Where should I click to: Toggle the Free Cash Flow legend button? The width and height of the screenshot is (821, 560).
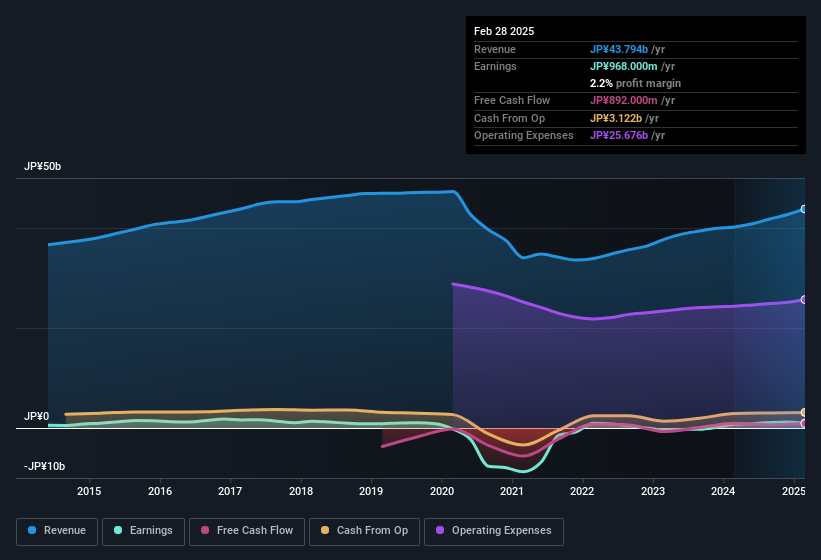coord(247,531)
